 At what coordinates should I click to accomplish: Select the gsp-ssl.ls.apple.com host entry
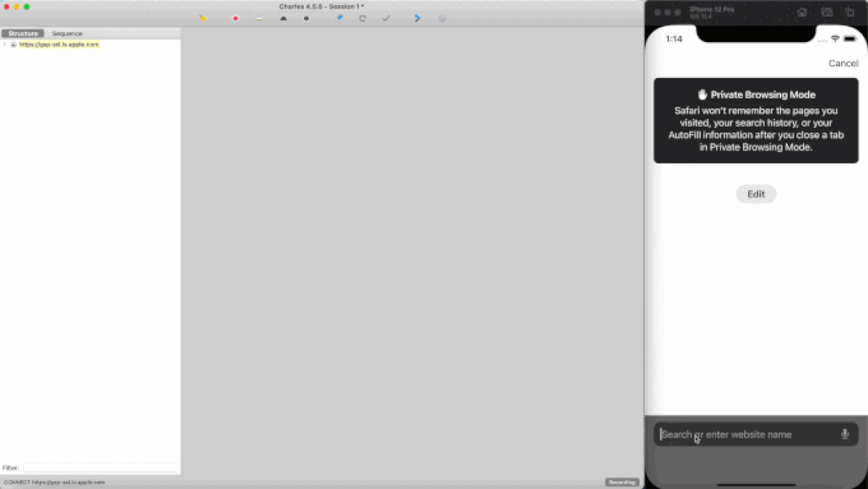pos(59,45)
